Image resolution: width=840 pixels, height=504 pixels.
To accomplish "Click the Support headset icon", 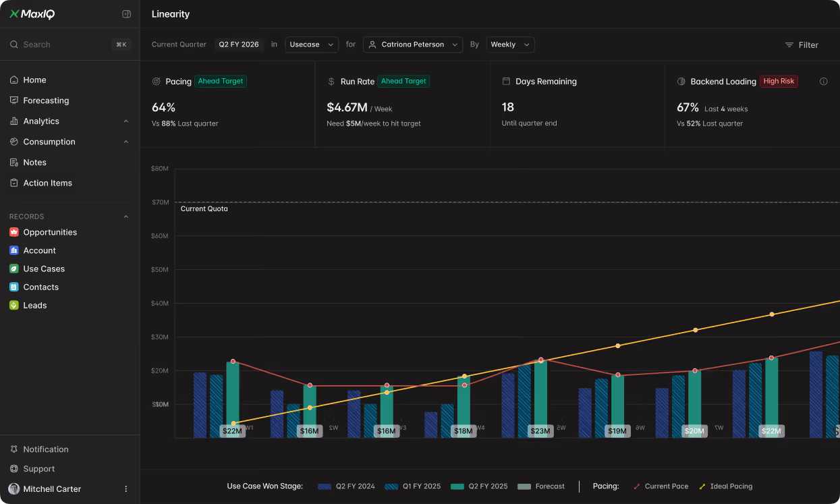I will 14,468.
